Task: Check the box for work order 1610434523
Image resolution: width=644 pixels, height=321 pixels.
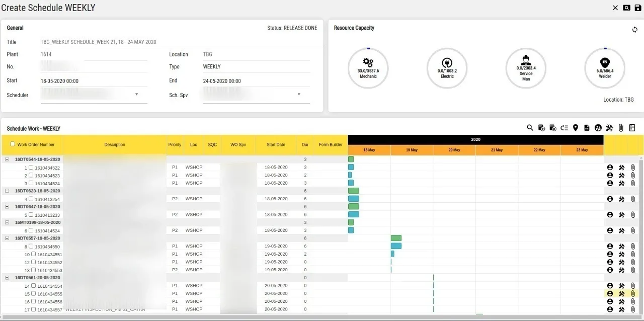Action: pyautogui.click(x=31, y=175)
